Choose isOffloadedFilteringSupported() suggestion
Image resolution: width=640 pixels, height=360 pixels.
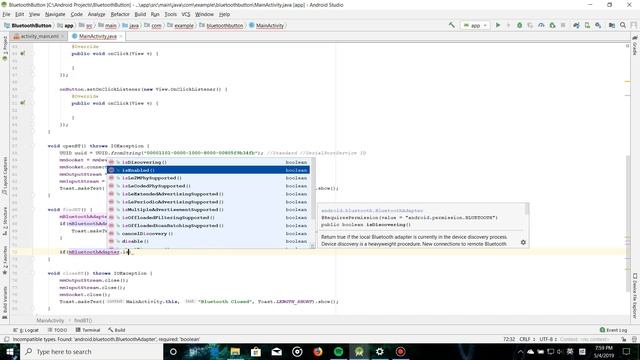point(208,218)
